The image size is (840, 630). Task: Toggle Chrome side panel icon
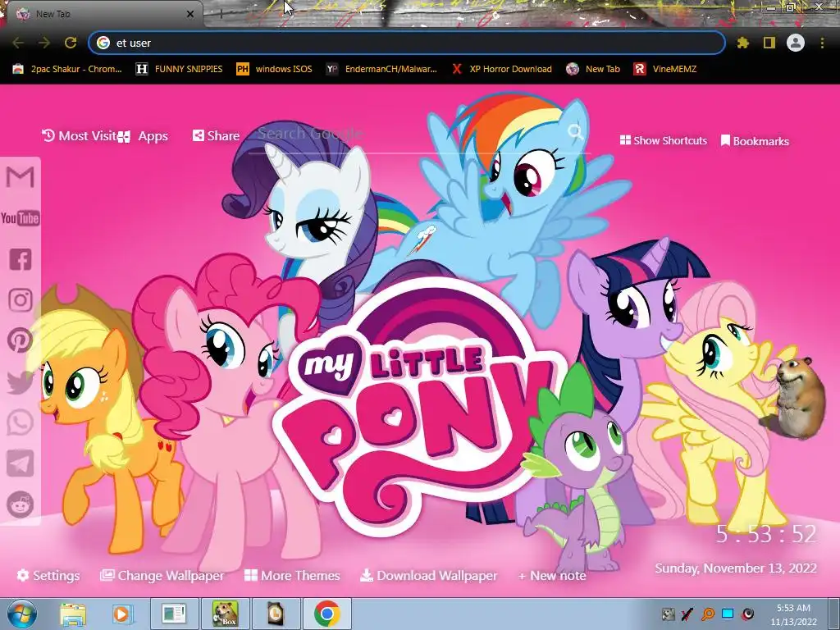click(769, 43)
